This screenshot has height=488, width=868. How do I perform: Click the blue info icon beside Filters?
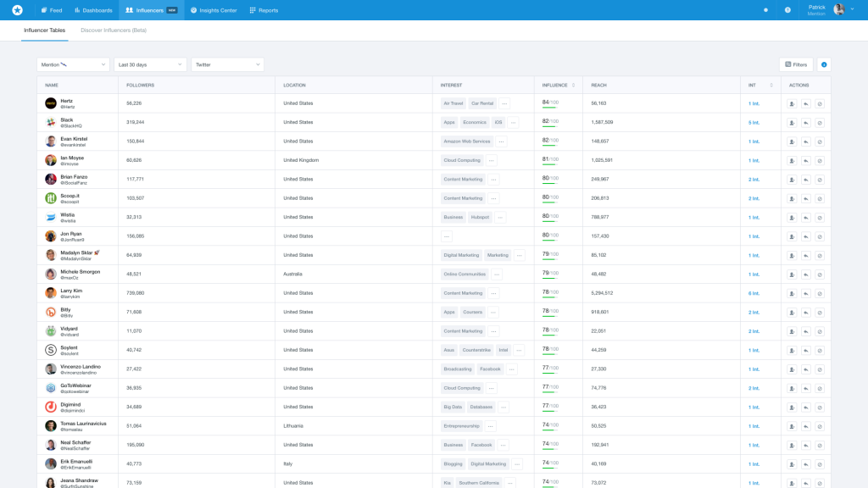[824, 64]
